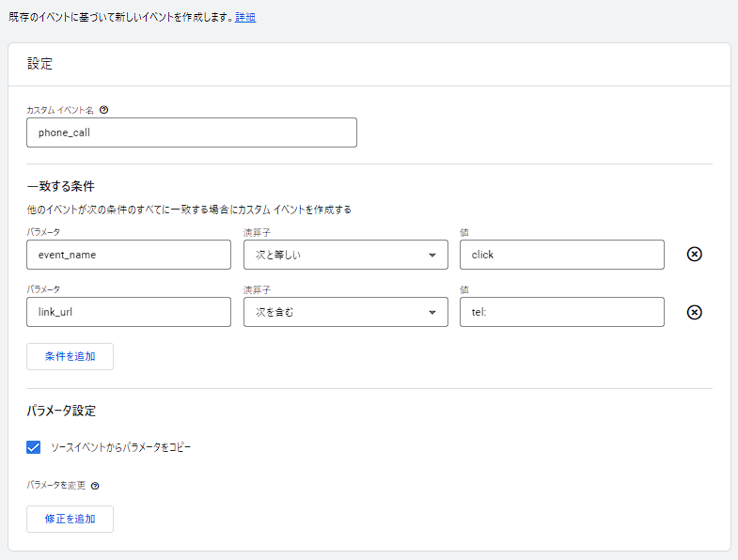Click the arrow on the 次と等しい operator
The height and width of the screenshot is (560, 738).
point(432,256)
